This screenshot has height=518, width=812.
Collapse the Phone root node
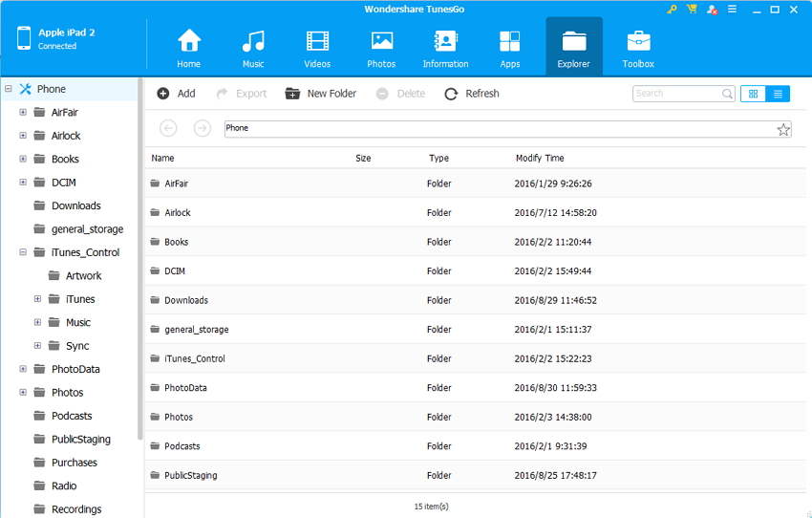coord(9,89)
